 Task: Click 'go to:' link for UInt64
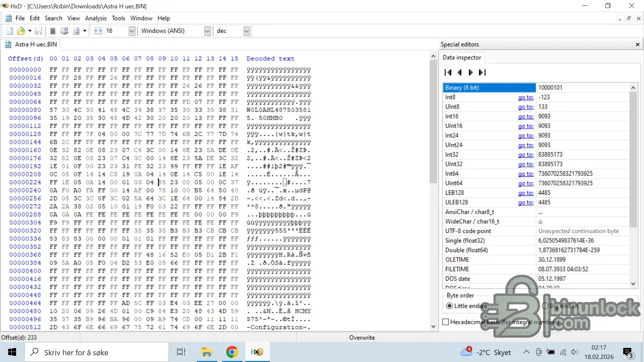(x=526, y=183)
